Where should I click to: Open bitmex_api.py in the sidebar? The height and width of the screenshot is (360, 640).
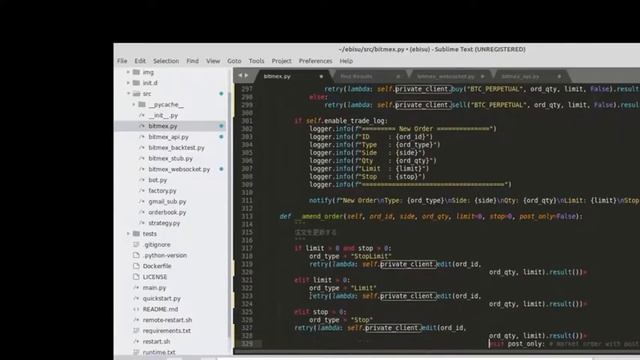(169, 137)
